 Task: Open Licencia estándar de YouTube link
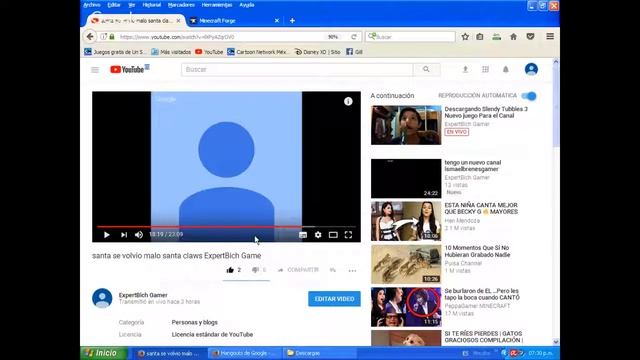click(212, 334)
